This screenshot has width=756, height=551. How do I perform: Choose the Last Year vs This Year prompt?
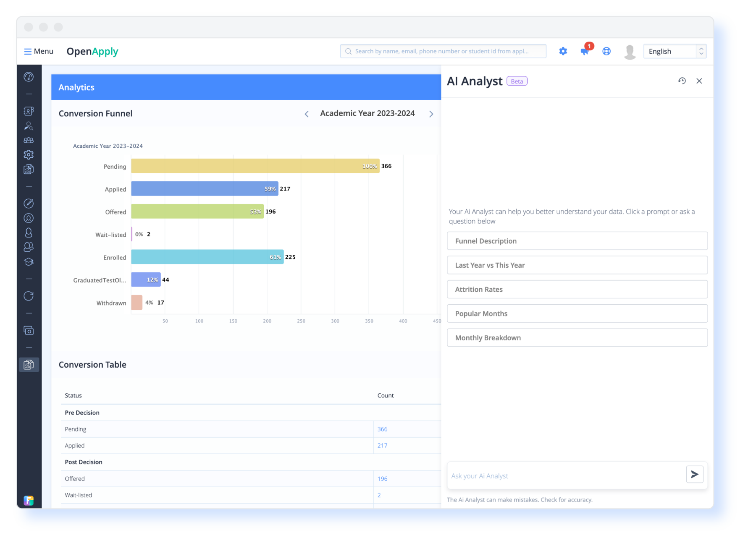577,265
